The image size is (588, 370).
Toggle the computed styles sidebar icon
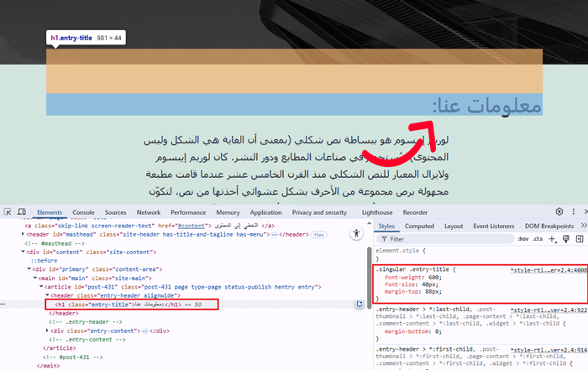[x=580, y=239]
